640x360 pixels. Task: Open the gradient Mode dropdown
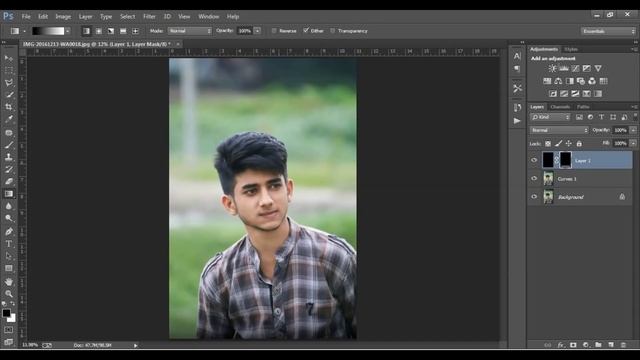[190, 31]
